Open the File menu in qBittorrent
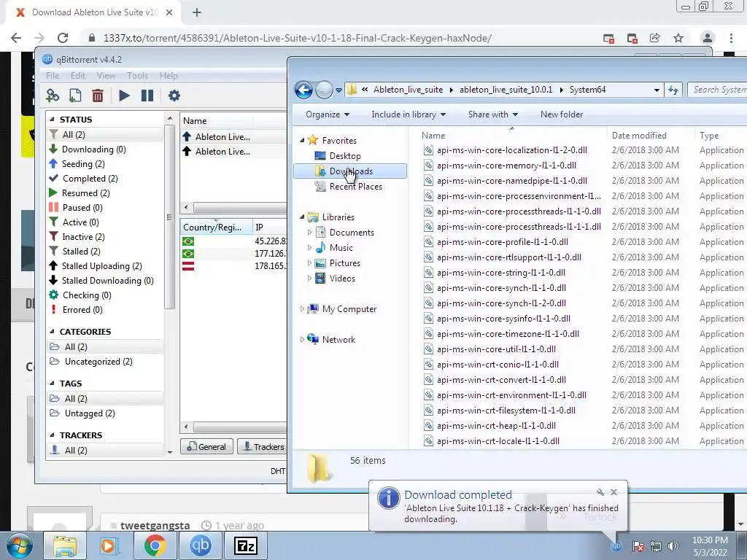The height and width of the screenshot is (560, 747). (x=53, y=76)
